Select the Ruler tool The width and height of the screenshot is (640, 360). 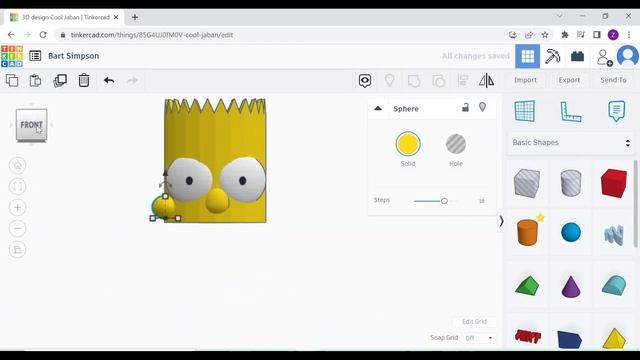tap(571, 111)
